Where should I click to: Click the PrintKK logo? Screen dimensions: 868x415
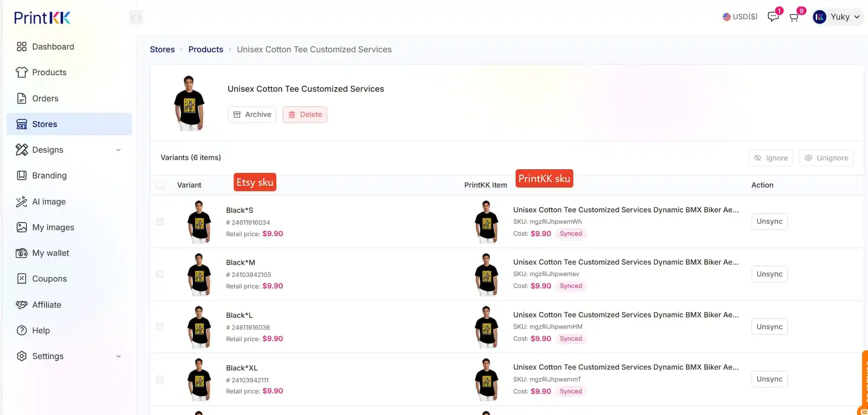(42, 17)
